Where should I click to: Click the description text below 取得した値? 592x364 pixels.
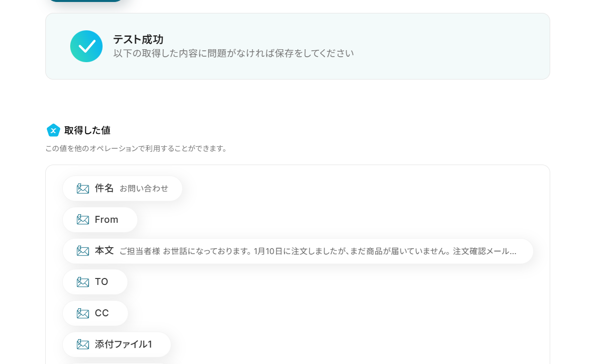137,149
